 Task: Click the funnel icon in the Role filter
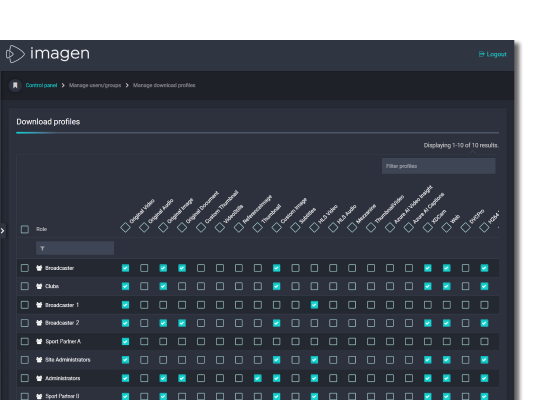click(42, 248)
